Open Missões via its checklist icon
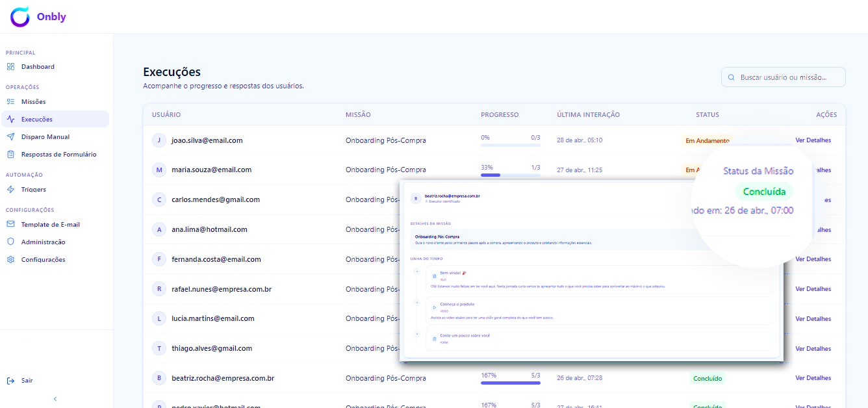The image size is (868, 408). click(x=10, y=102)
